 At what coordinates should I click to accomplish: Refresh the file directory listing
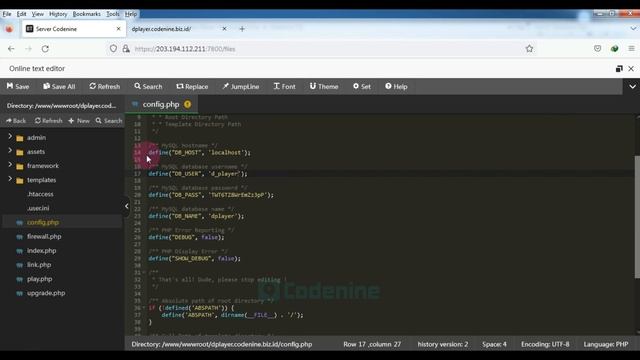click(49, 121)
